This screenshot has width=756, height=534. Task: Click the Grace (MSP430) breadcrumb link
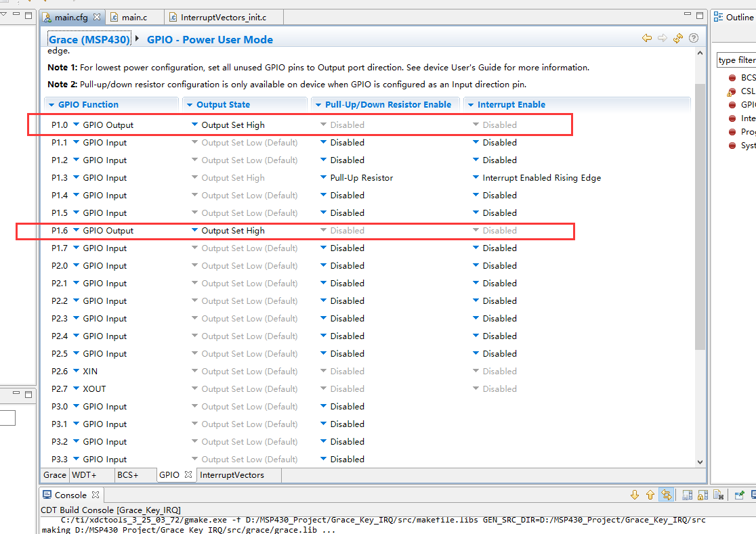89,39
